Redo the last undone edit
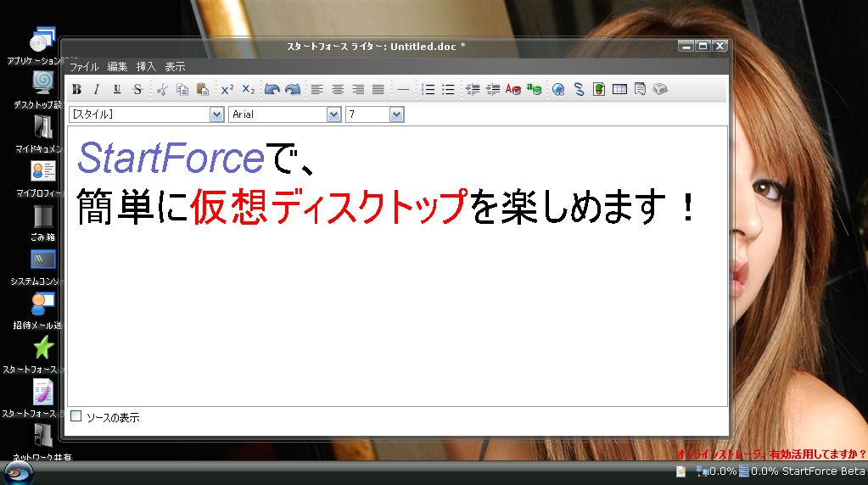Image resolution: width=868 pixels, height=485 pixels. (x=293, y=89)
